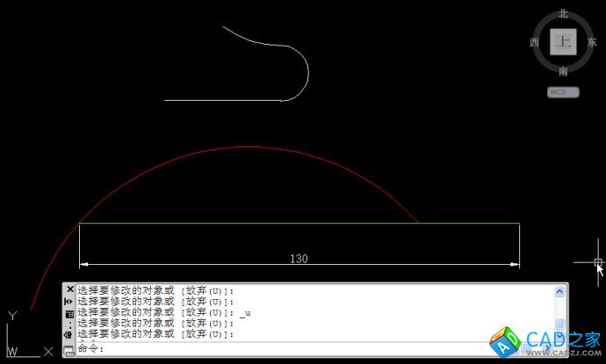This screenshot has height=364, width=606.
Task: Click the UCS origin icon at bottom-left
Action: click(11, 349)
